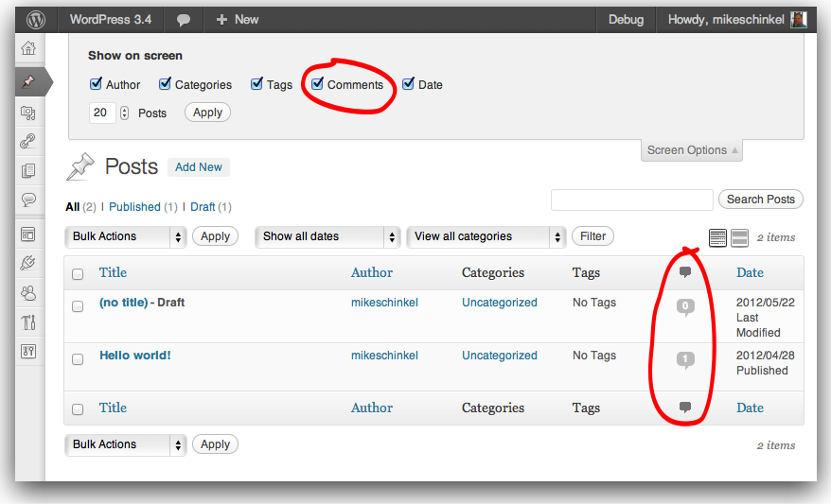Open comment count bubble showing 0

pos(685,306)
